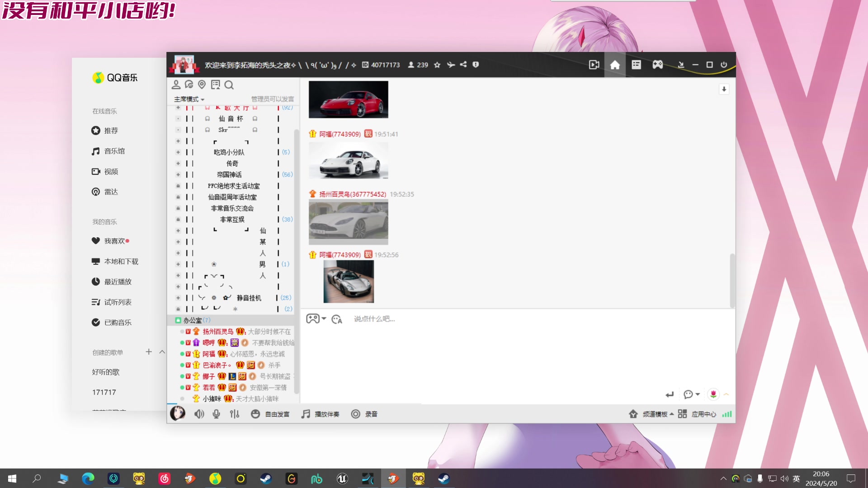Open the audio mixer settings icon
The height and width of the screenshot is (488, 868).
(234, 414)
